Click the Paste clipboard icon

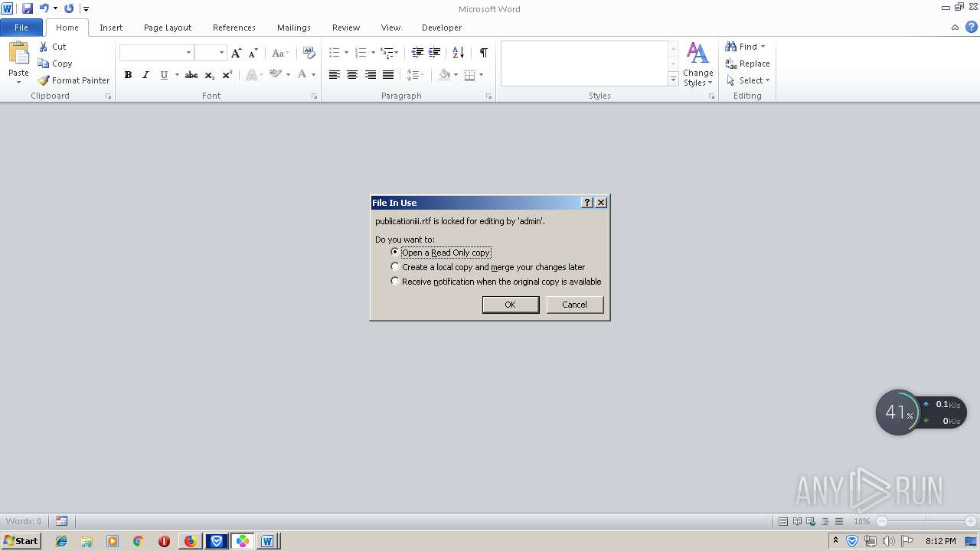[x=18, y=54]
